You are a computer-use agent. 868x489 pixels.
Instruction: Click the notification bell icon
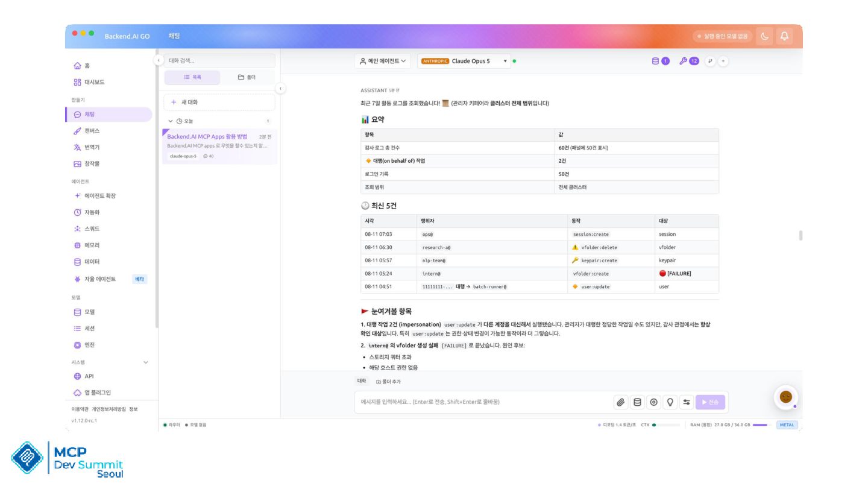784,36
